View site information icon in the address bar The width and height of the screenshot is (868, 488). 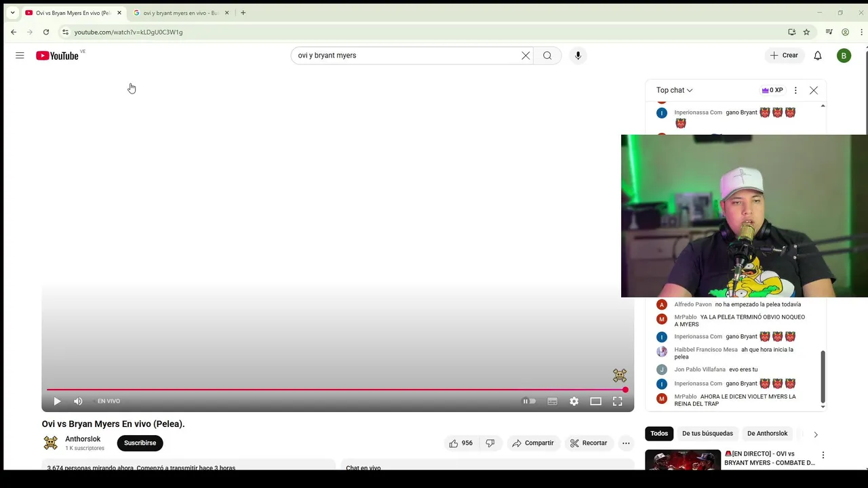[x=65, y=32]
